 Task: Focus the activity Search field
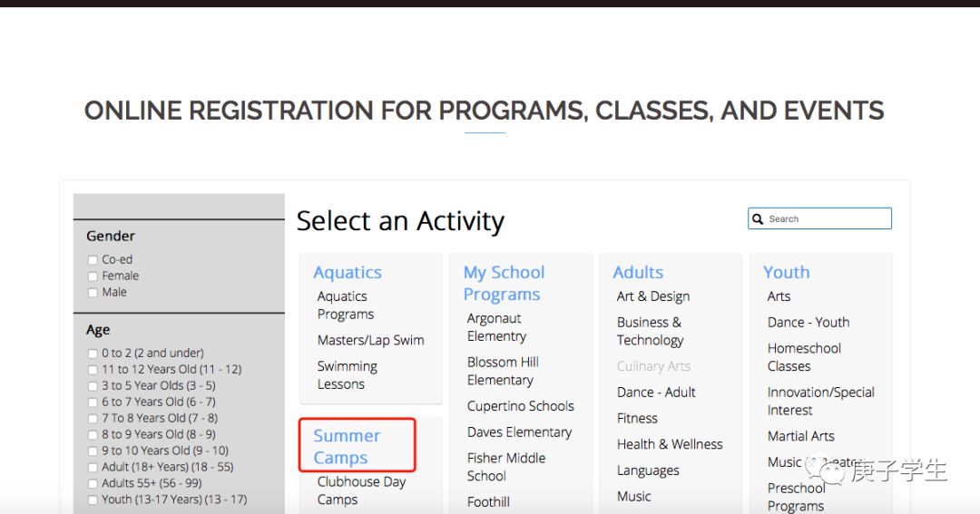coord(819,218)
